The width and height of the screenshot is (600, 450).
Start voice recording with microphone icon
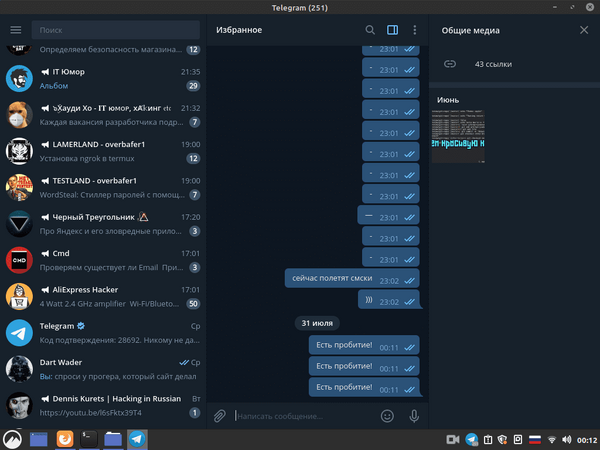tap(414, 416)
